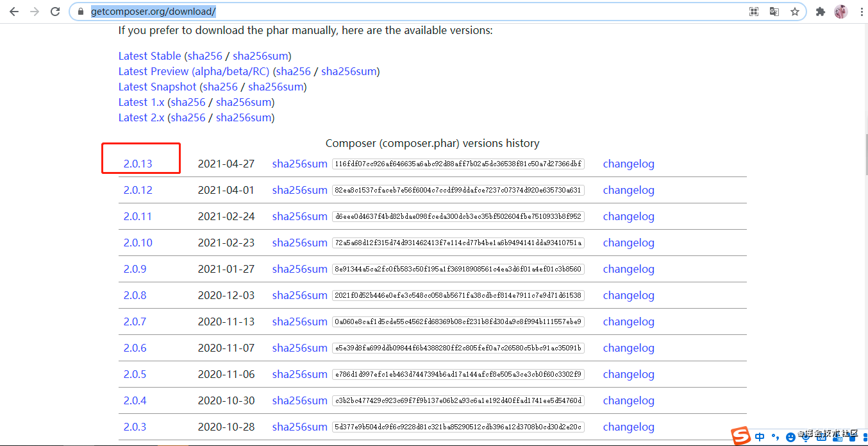Download the Latest Stable phar

(x=149, y=56)
